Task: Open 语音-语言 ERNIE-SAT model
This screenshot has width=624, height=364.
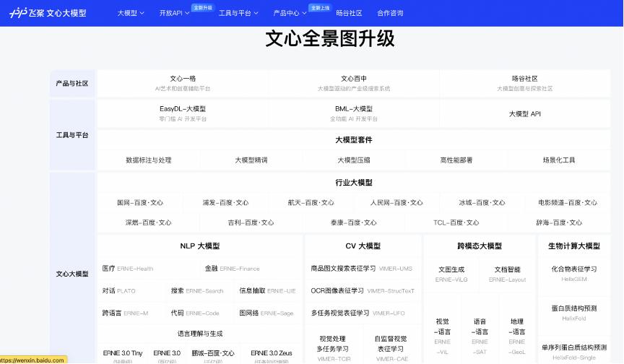Action: coord(480,336)
